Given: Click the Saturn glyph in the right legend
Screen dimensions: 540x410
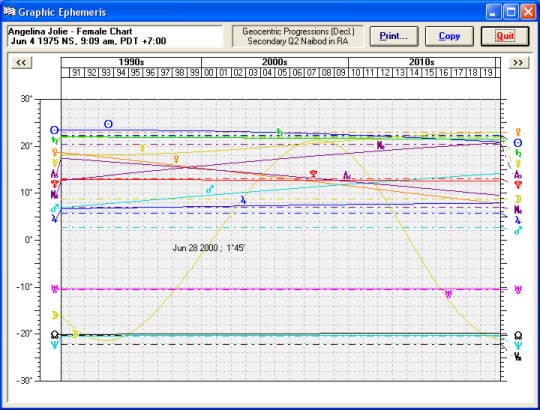Looking at the screenshot, I should point(518,153).
